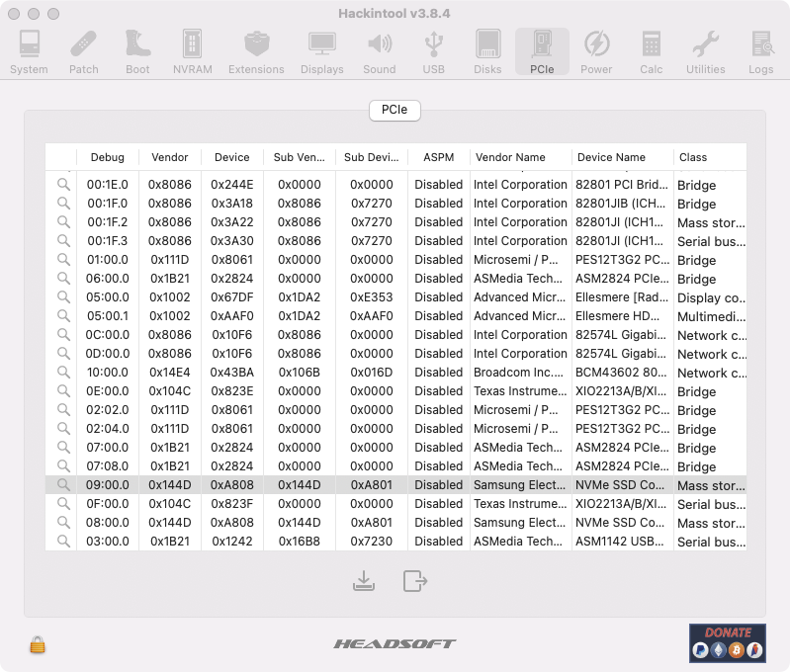Click the Headsoft logo
This screenshot has width=790, height=672.
coord(395,643)
